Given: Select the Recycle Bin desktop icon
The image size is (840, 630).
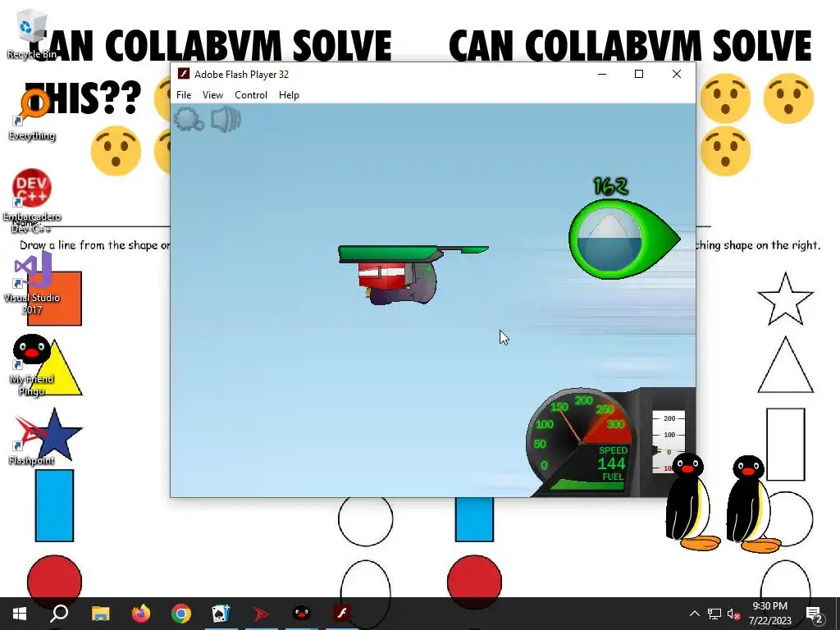Looking at the screenshot, I should tap(32, 34).
